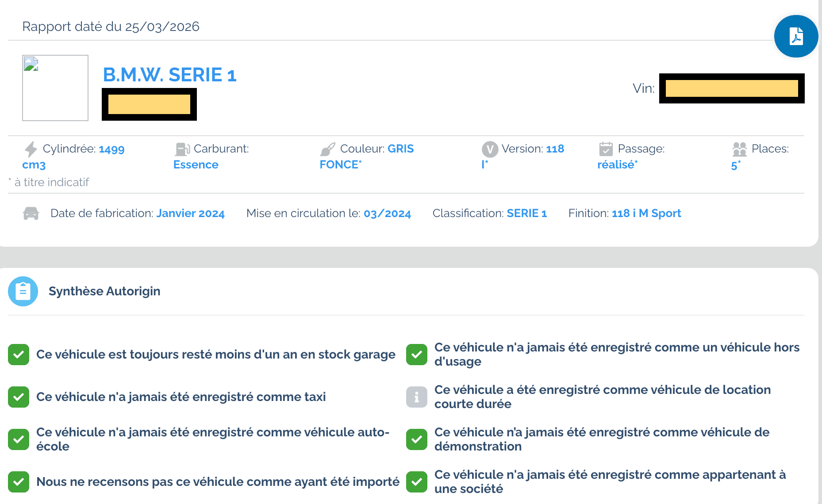Screen dimensions: 822x504
Task: Click the checkmark for stock garage duration
Action: pyautogui.click(x=18, y=355)
